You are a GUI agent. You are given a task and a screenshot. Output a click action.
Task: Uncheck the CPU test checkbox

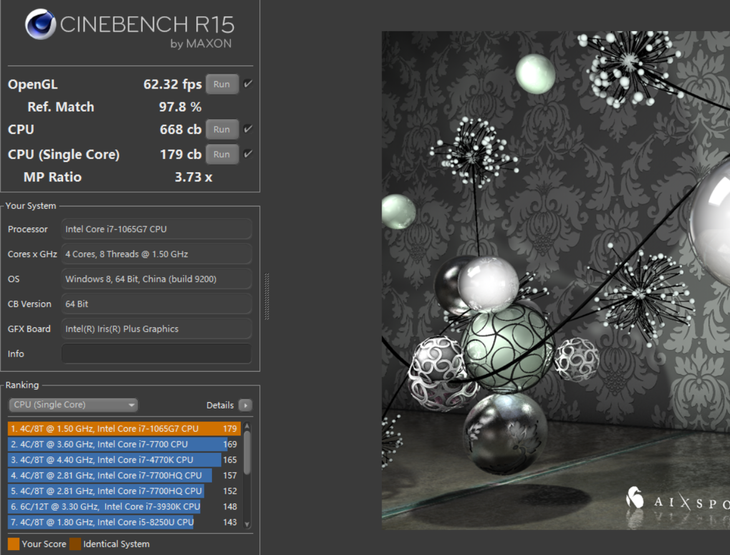tap(248, 129)
